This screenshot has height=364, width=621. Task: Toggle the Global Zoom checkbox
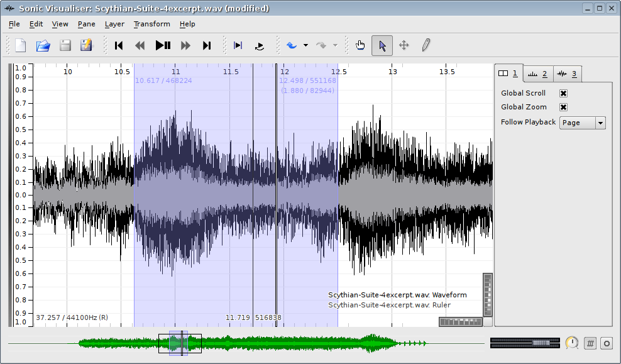coord(564,107)
